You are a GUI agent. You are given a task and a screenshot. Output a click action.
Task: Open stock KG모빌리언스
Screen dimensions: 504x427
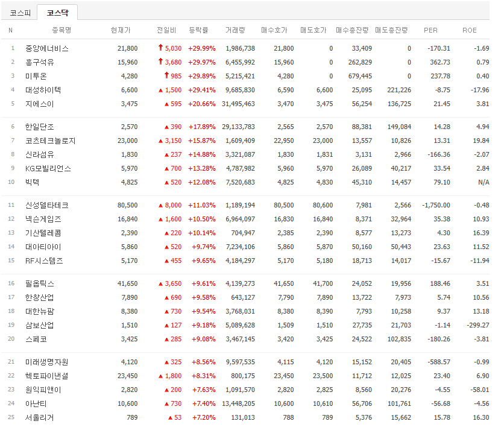click(x=48, y=168)
